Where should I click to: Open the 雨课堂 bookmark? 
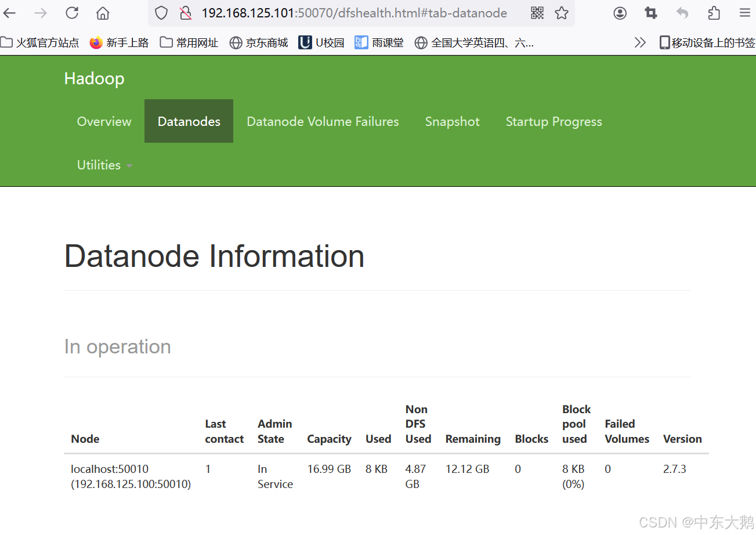379,42
